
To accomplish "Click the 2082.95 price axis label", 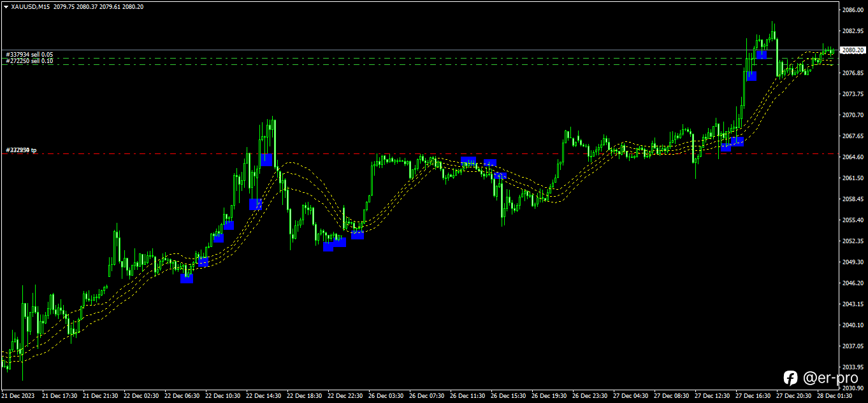I will (852, 31).
